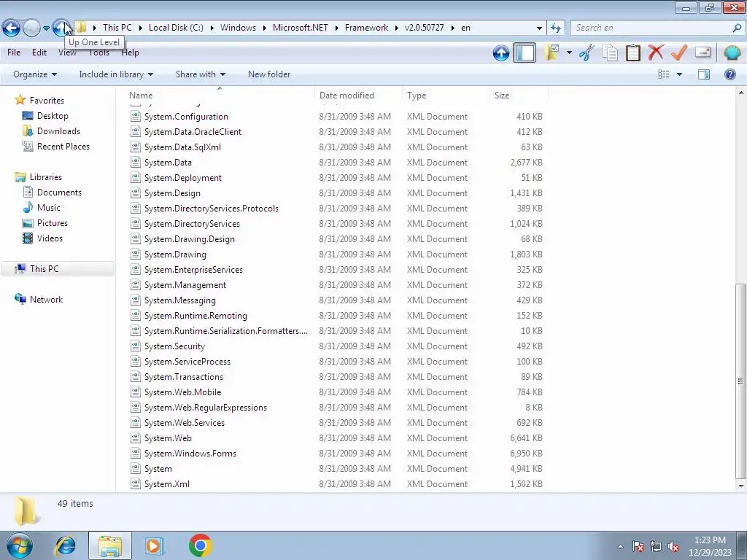Click the Change your view icon
The image size is (747, 560).
(x=664, y=74)
